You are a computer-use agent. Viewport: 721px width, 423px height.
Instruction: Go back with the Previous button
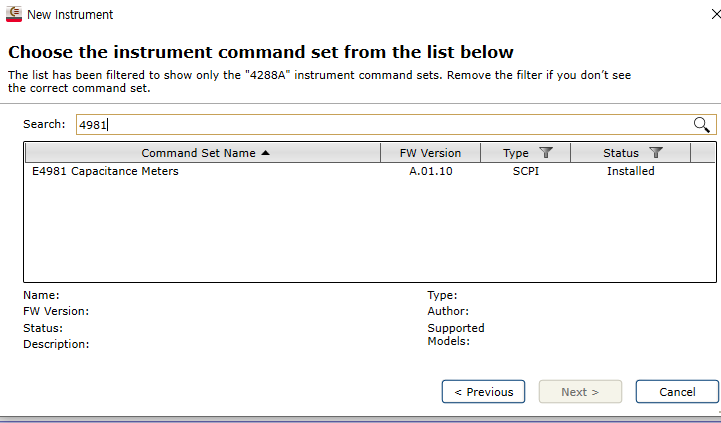pyautogui.click(x=483, y=392)
